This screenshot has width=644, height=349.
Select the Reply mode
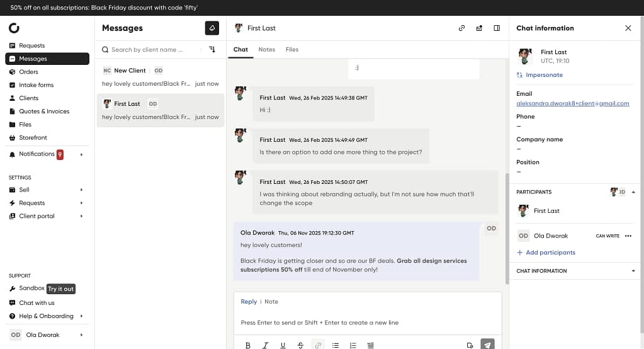(x=249, y=301)
